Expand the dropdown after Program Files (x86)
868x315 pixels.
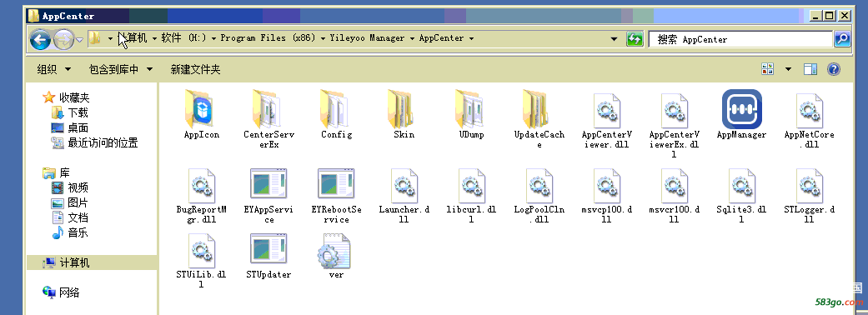click(323, 39)
